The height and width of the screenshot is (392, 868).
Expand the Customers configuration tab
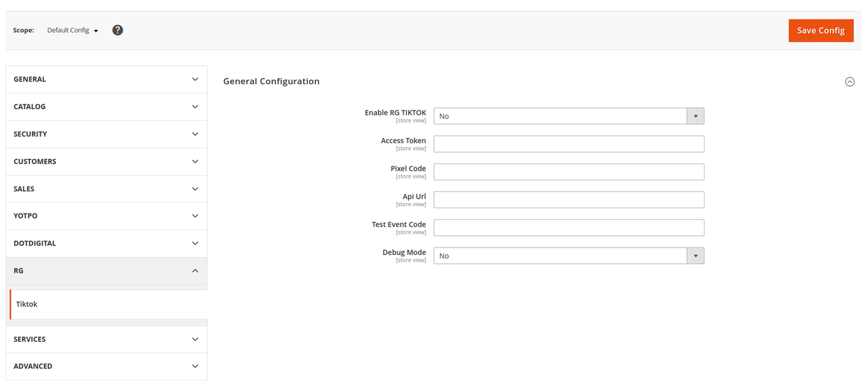coord(106,161)
